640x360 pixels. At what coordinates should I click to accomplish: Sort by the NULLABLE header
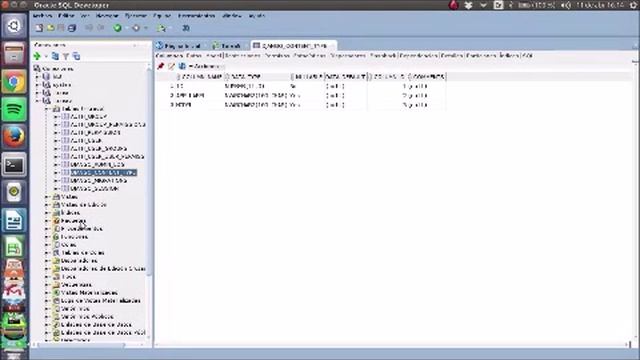(307, 76)
